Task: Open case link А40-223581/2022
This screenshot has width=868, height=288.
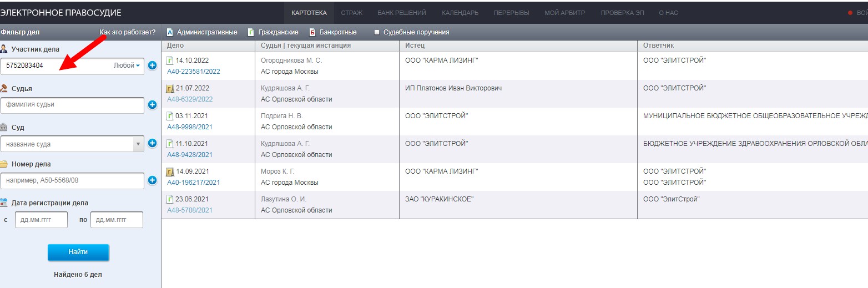Action: (193, 72)
